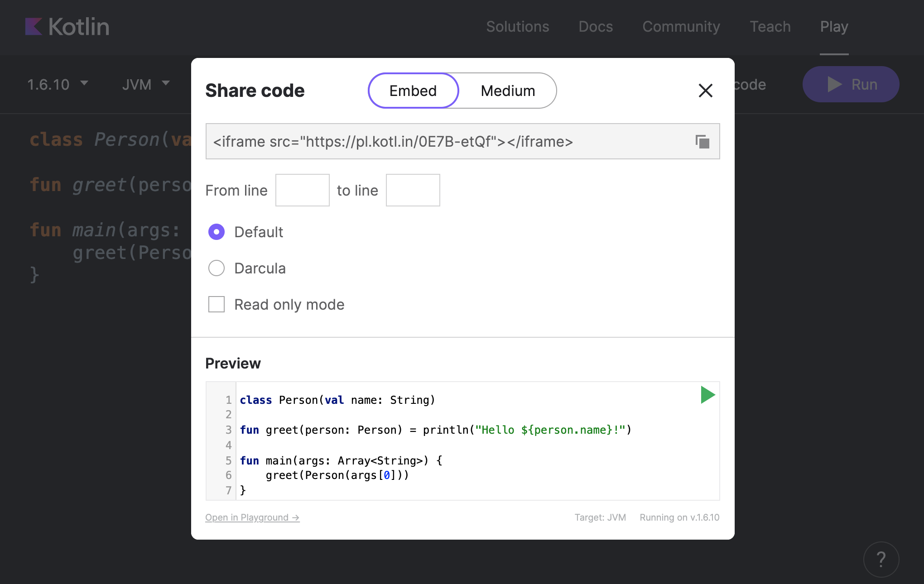
Task: Expand the Share code options dropdown
Action: click(x=462, y=91)
